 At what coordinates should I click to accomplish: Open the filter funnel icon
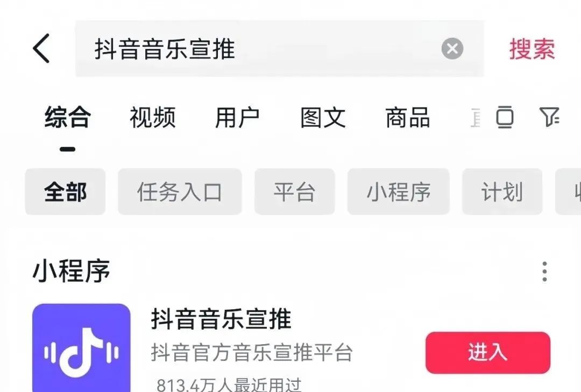click(x=549, y=117)
